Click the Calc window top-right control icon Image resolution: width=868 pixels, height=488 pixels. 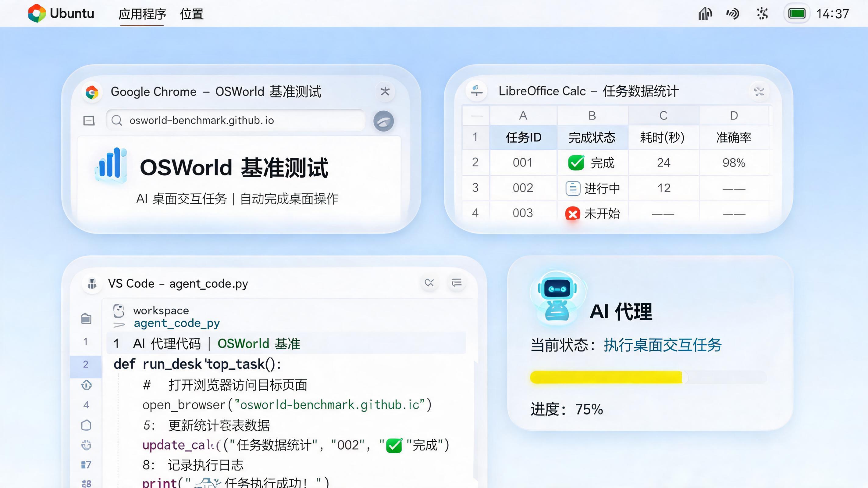(x=759, y=91)
